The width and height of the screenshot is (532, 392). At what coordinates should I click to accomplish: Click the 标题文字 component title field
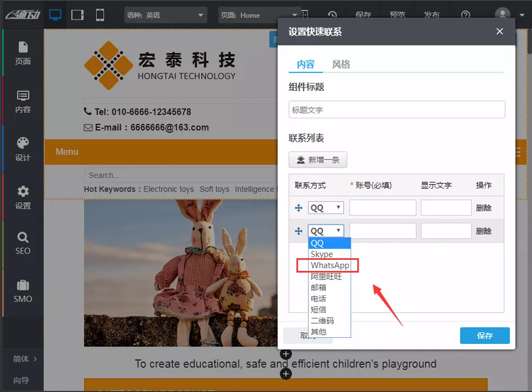[x=397, y=110]
